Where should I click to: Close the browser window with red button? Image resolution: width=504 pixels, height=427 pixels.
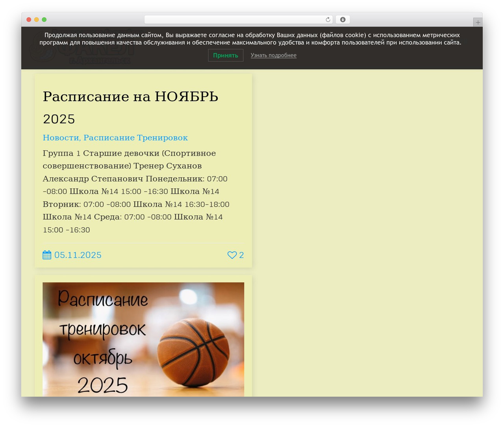pos(29,20)
